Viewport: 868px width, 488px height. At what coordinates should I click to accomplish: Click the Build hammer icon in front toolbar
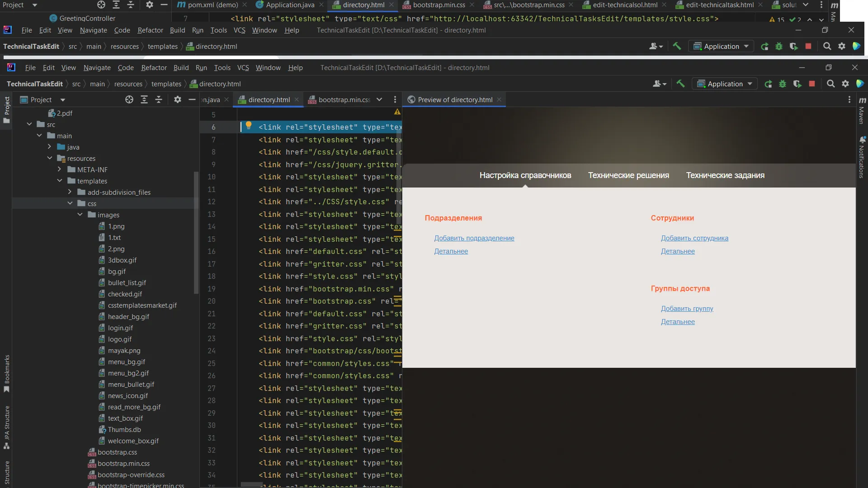[680, 84]
